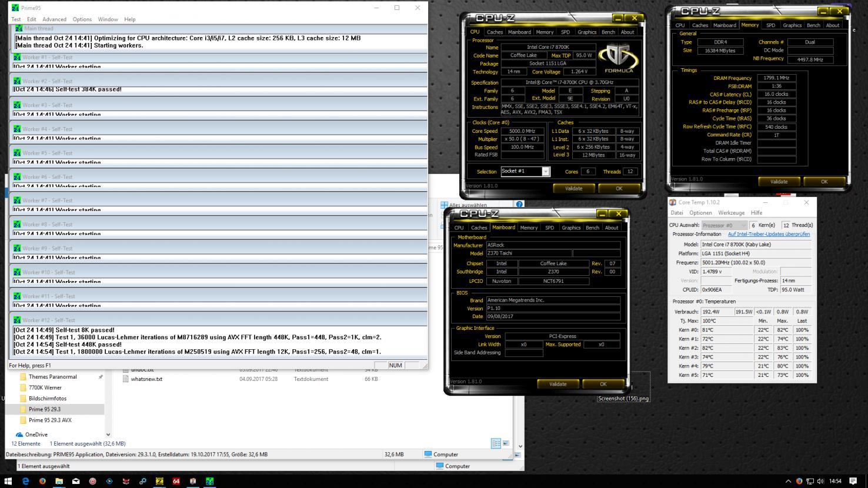868x488 pixels.
Task: Click the Explorer help question icon
Action: [x=519, y=204]
